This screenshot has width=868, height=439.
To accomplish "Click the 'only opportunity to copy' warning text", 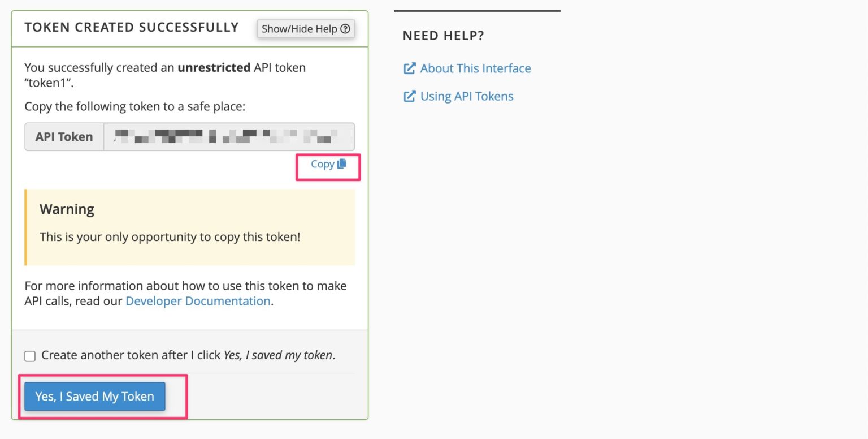I will 170,236.
